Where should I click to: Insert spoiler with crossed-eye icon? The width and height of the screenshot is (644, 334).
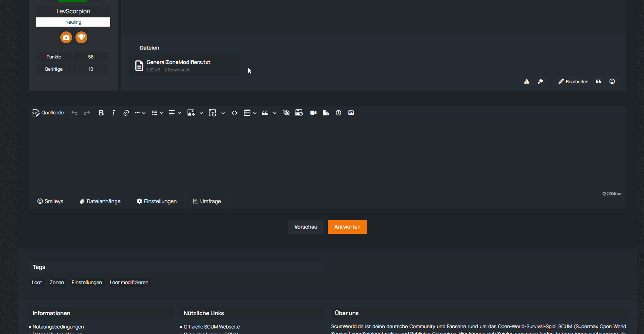[286, 113]
